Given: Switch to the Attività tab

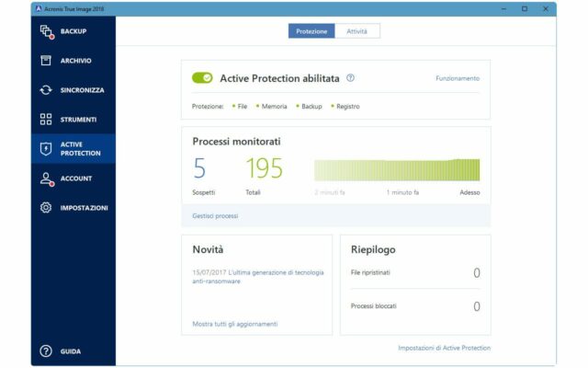Looking at the screenshot, I should 357,31.
